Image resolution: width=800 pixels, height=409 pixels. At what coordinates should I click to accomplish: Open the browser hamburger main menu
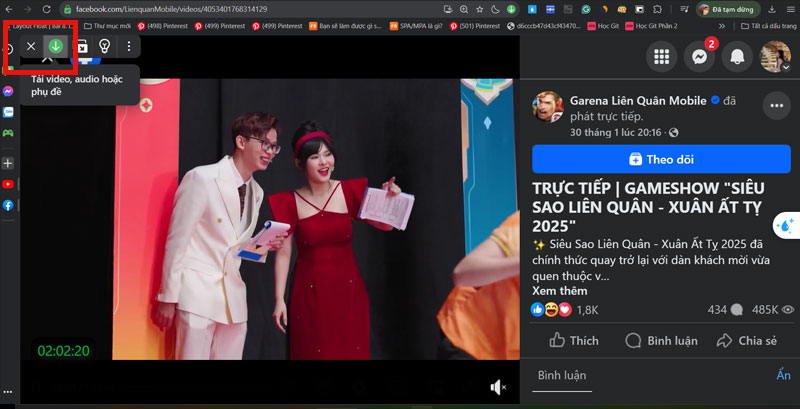point(789,9)
